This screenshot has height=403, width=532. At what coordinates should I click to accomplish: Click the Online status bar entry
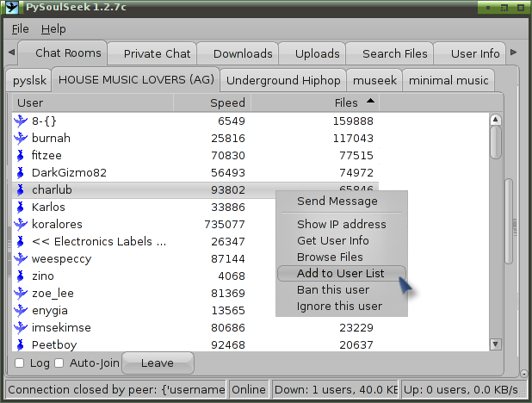249,389
